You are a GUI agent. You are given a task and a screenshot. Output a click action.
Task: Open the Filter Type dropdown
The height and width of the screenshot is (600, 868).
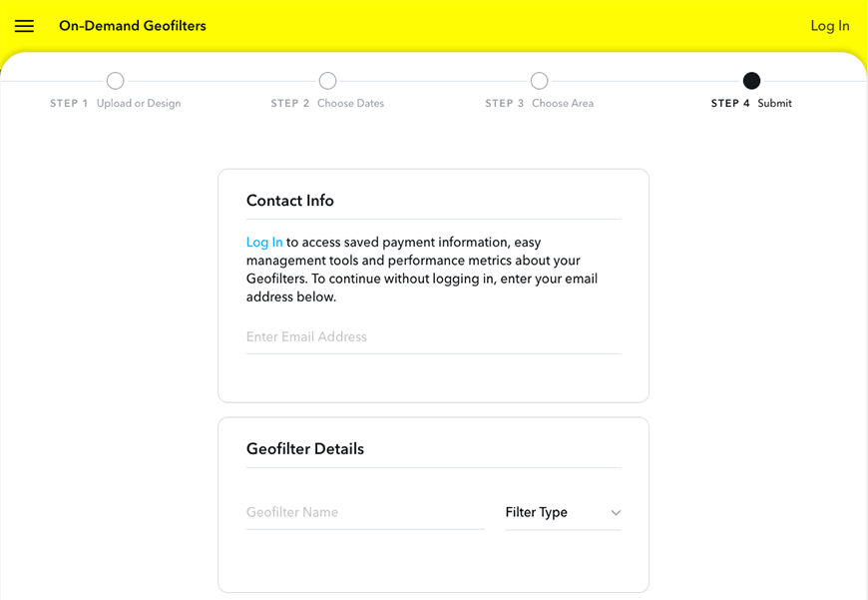[563, 511]
